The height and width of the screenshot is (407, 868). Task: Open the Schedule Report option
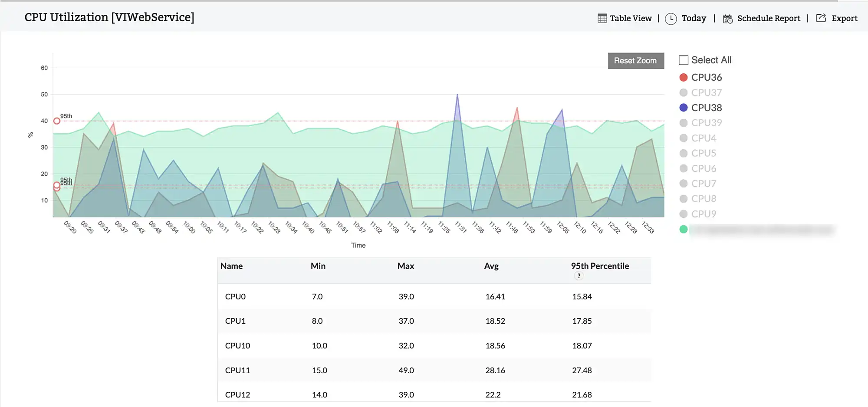769,18
